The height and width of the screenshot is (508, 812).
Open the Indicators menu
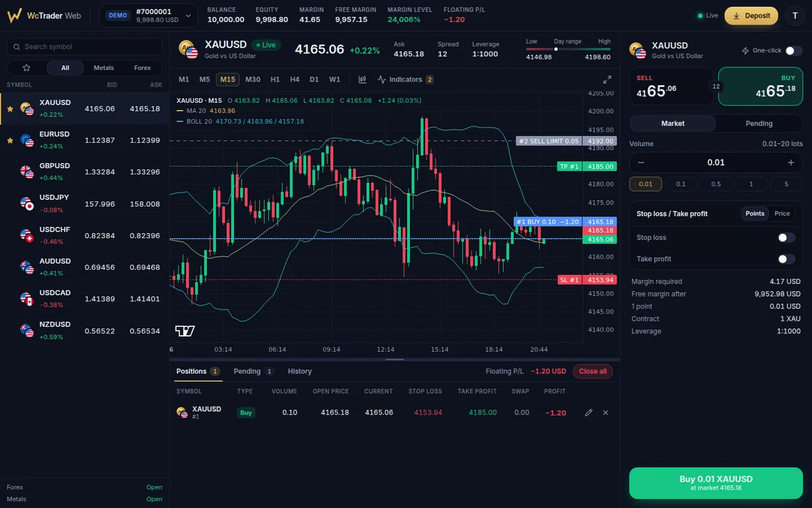coord(405,79)
